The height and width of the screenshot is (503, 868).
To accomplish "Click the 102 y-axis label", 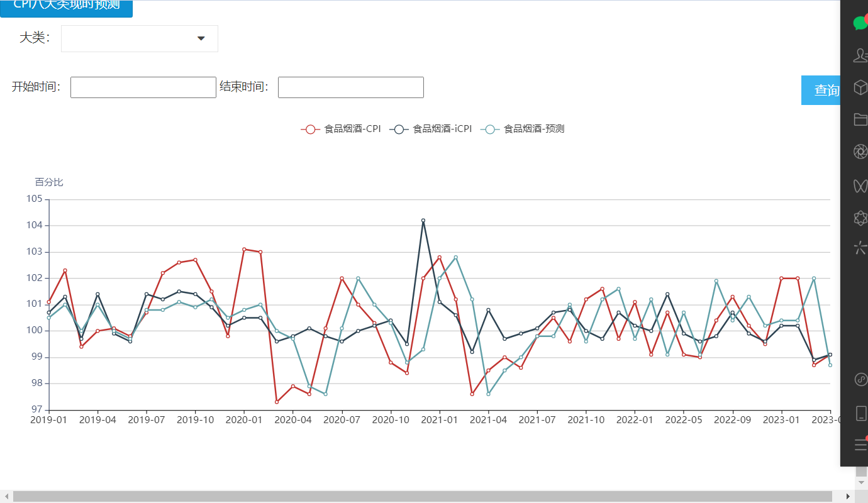I will 35,279.
